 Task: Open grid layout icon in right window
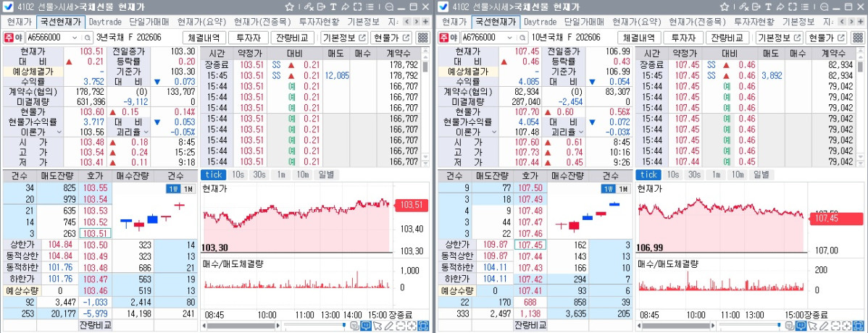click(858, 38)
